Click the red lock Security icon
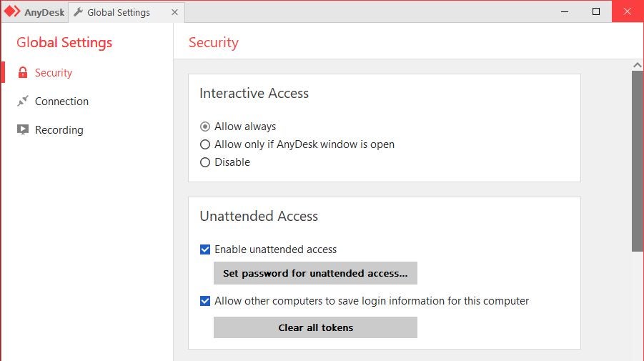The height and width of the screenshot is (361, 644). coord(23,73)
